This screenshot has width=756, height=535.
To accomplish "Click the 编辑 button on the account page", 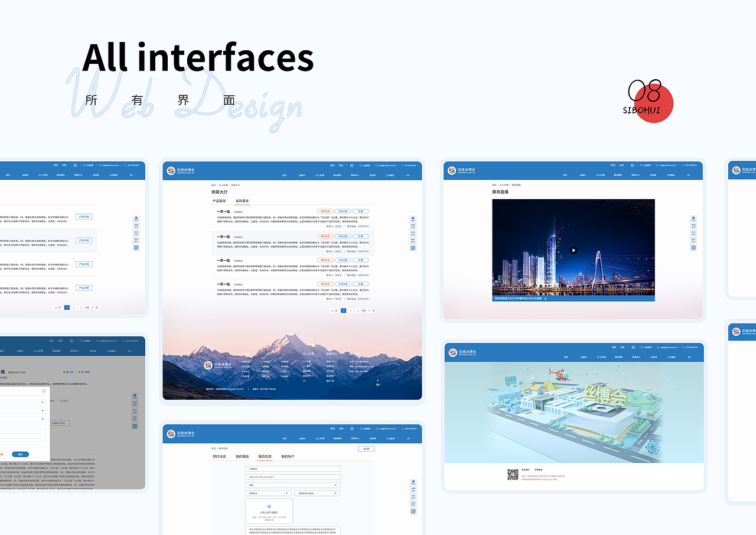I will (x=366, y=449).
